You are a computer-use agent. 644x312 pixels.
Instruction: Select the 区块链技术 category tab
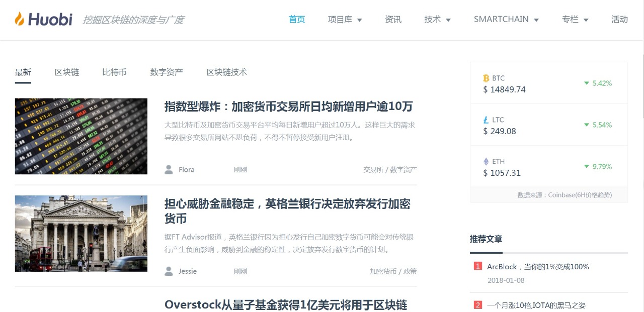(x=226, y=72)
